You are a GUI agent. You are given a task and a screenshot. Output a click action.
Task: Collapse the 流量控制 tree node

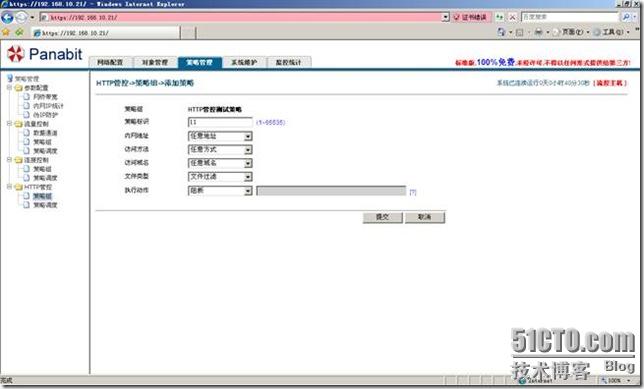9,124
